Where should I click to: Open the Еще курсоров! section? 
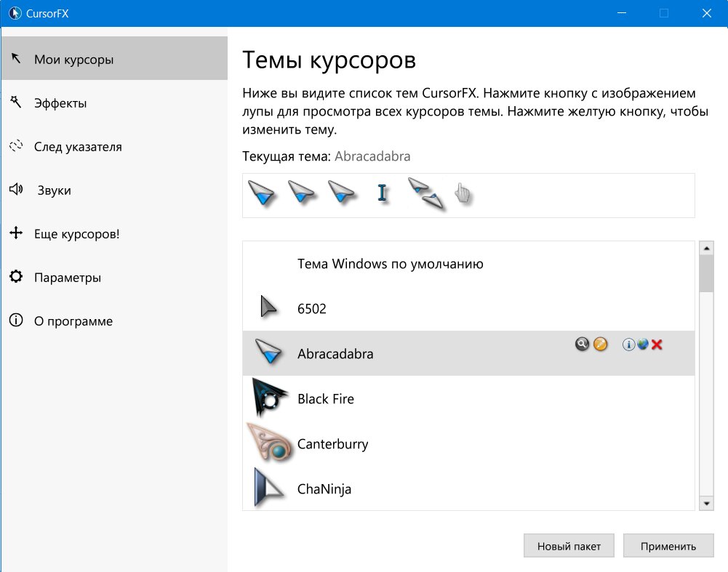click(x=114, y=233)
